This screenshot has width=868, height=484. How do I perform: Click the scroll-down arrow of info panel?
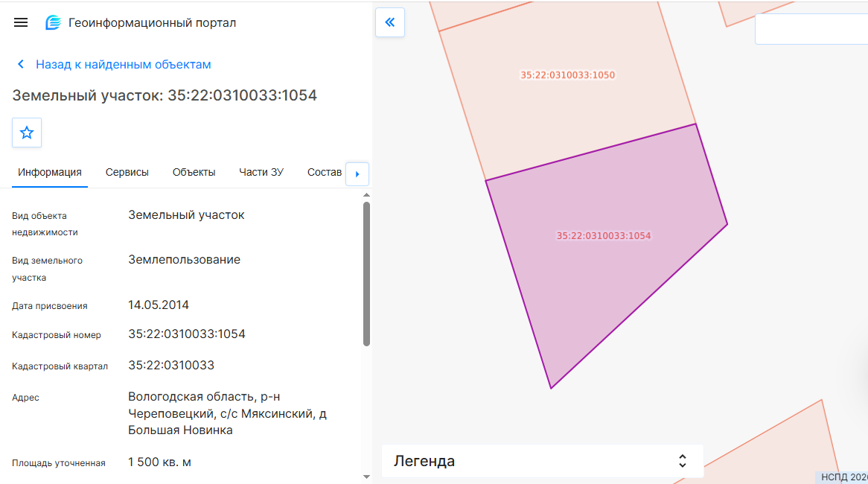(366, 477)
